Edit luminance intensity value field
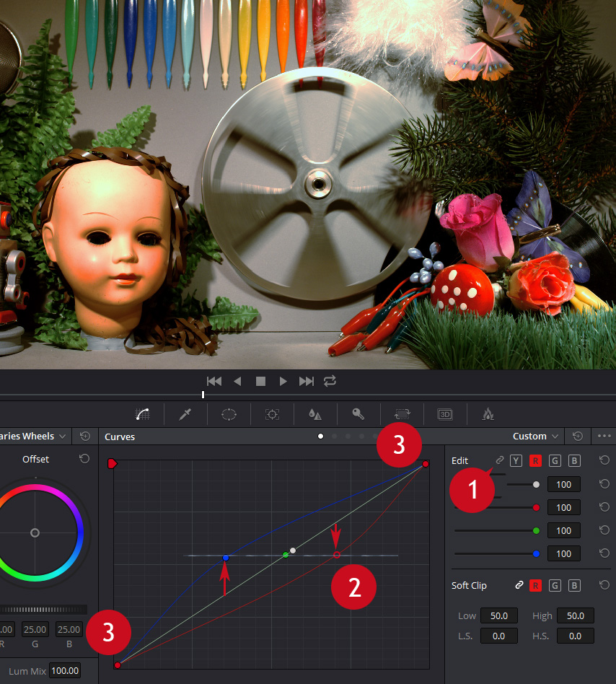 coord(563,484)
